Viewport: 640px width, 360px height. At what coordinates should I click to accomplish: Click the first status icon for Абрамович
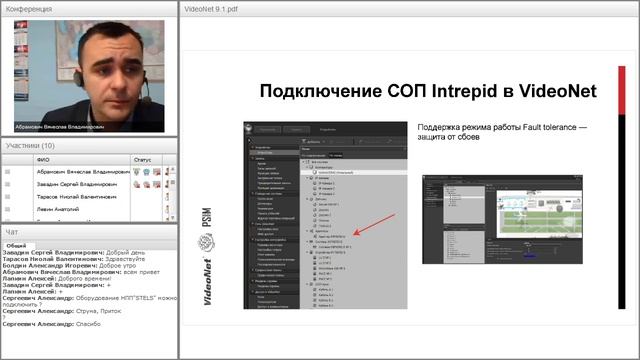[137, 172]
